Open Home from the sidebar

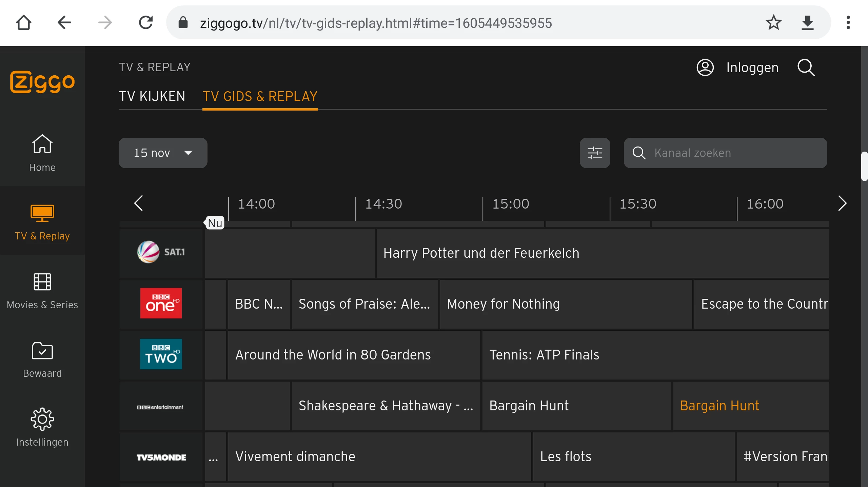click(42, 153)
